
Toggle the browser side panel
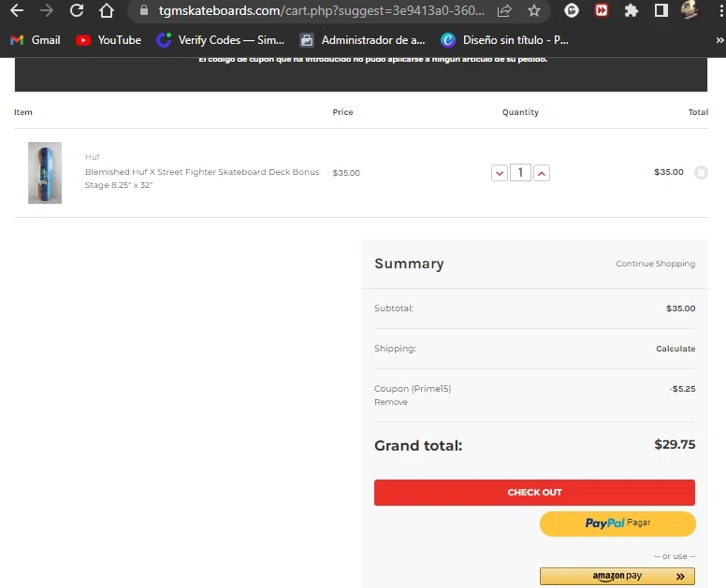(661, 10)
